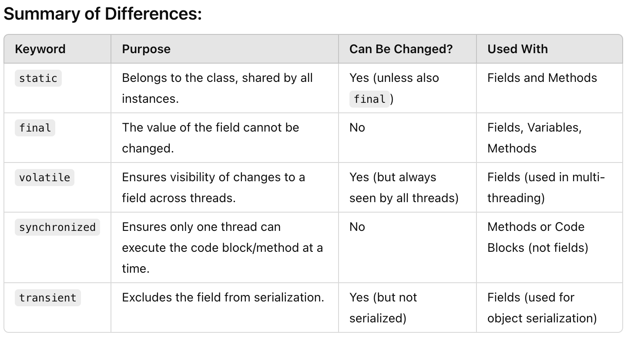Click the inline final tag in static row
Image resolution: width=644 pixels, height=352 pixels.
click(x=369, y=99)
